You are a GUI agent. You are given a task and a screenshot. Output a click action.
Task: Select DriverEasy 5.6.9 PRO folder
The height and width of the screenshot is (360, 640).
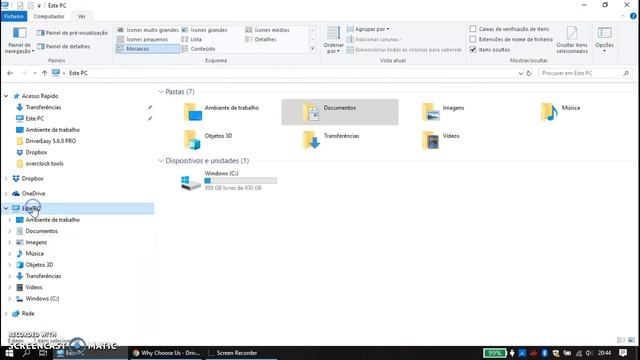pos(51,141)
